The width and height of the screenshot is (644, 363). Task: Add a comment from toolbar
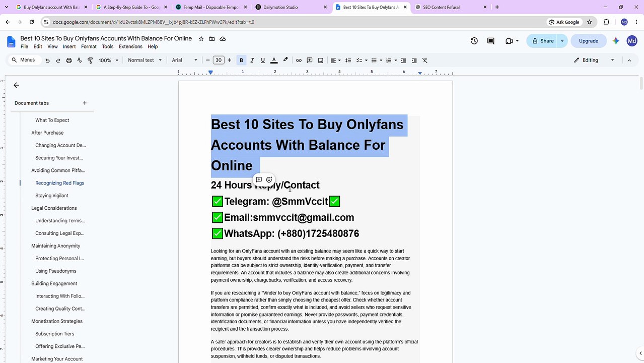click(310, 60)
